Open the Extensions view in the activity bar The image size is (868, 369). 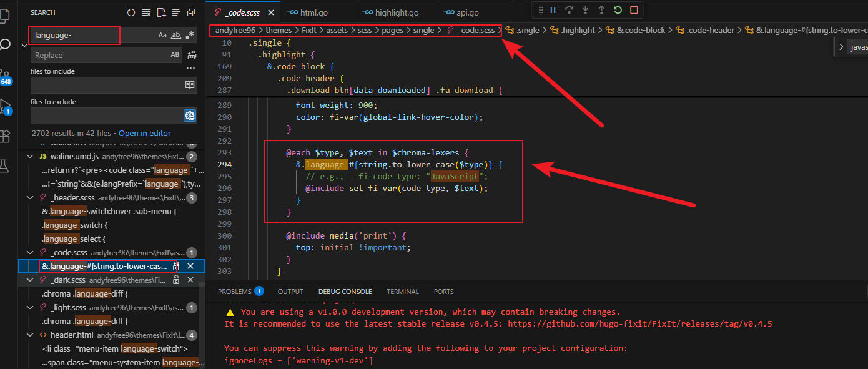pyautogui.click(x=6, y=135)
